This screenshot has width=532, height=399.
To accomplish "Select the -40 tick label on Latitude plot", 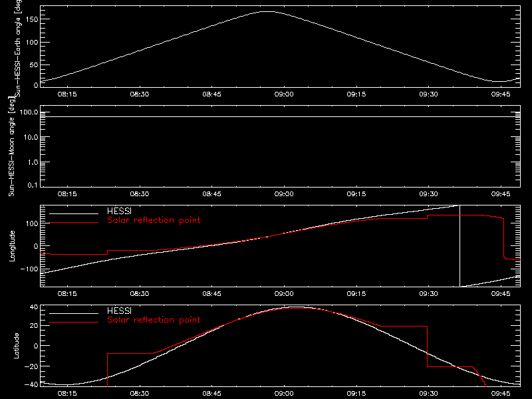I will coord(31,385).
